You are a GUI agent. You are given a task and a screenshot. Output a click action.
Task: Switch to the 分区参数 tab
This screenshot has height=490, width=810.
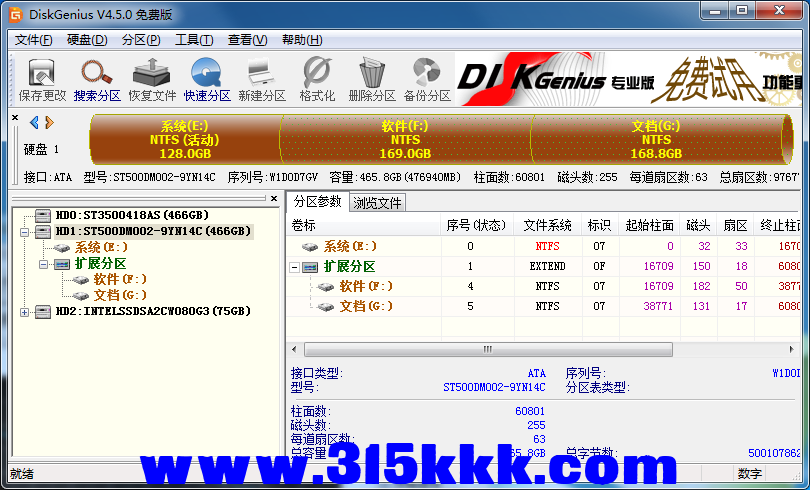[x=318, y=201]
